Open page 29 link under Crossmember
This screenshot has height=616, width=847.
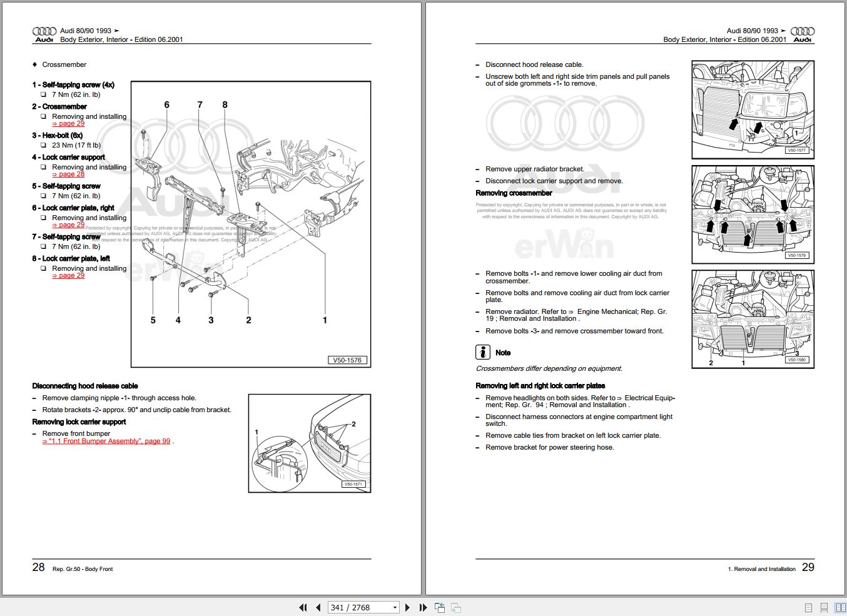point(68,124)
